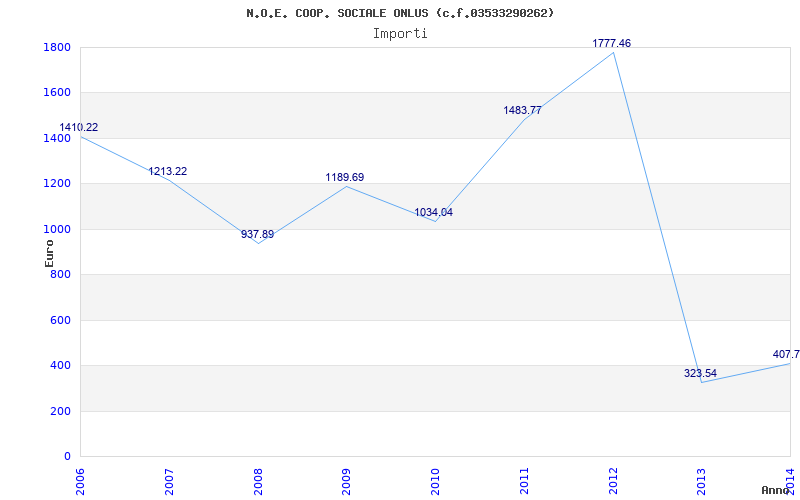Click the Importi subtitle
Screen dimensions: 800x500
[400, 34]
